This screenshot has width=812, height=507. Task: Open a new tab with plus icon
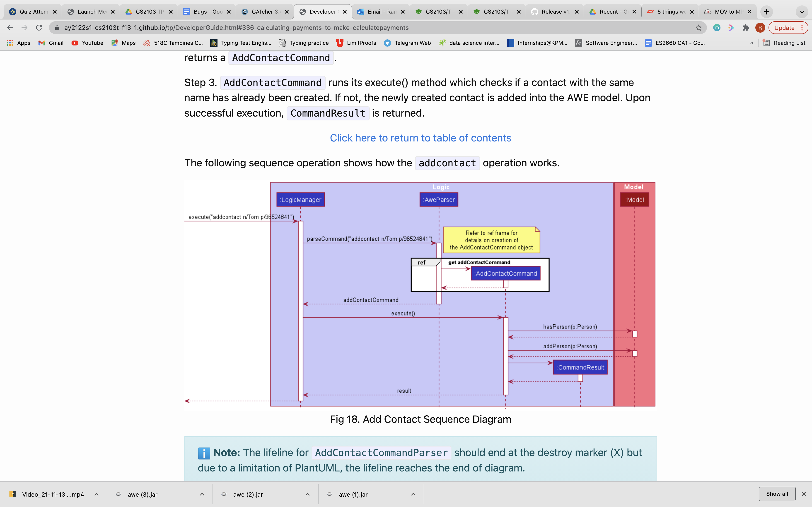coord(767,12)
